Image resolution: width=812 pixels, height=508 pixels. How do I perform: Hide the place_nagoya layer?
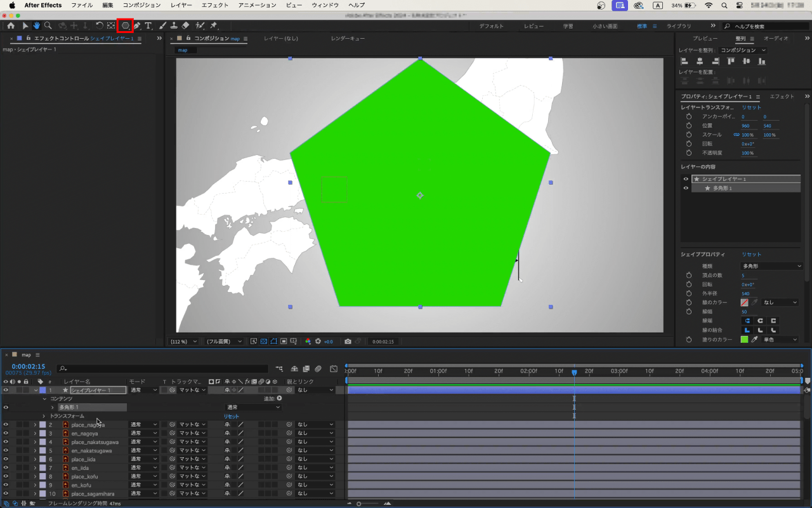click(x=6, y=425)
